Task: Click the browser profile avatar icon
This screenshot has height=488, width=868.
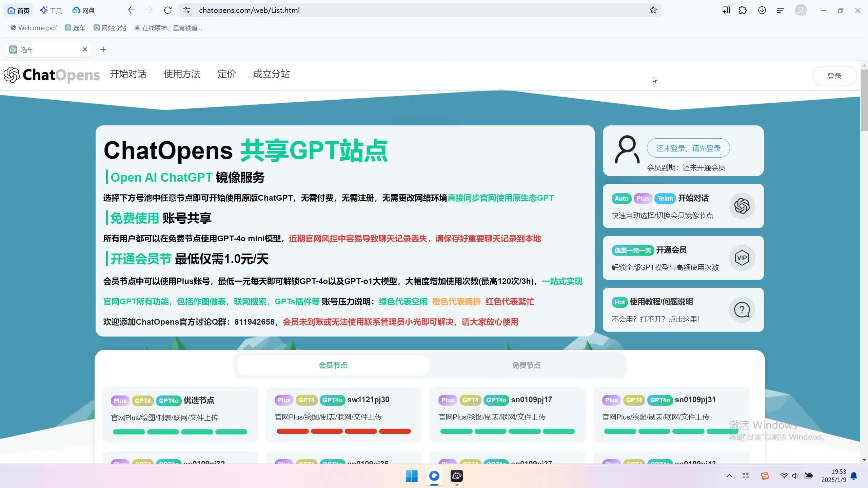Action: click(801, 10)
